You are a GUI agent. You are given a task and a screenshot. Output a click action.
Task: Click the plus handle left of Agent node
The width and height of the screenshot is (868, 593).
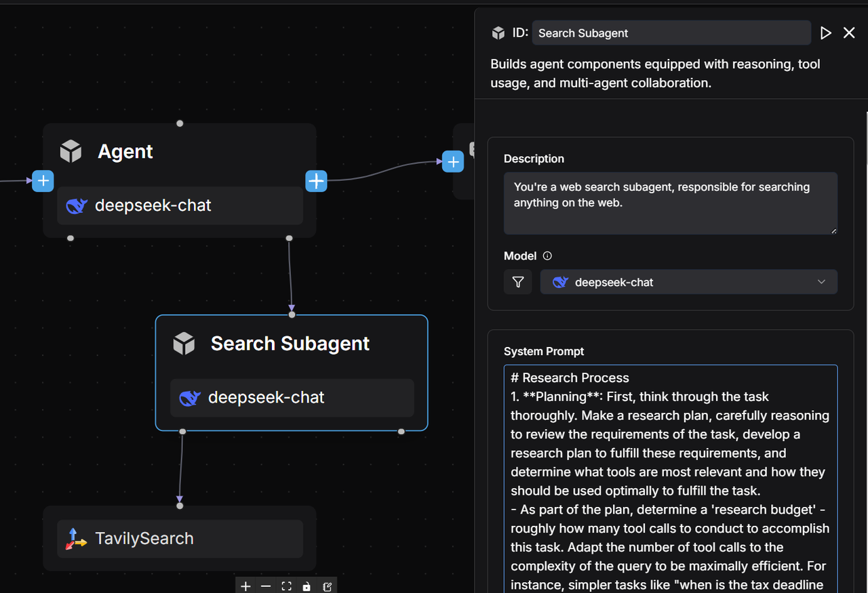pos(43,181)
